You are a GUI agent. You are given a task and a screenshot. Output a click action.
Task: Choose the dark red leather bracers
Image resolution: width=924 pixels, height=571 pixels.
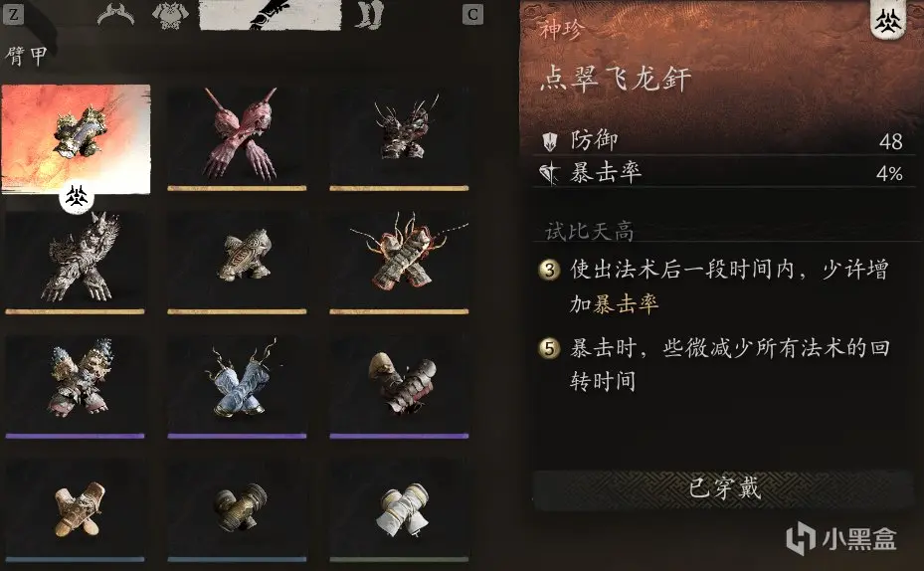[x=399, y=386]
